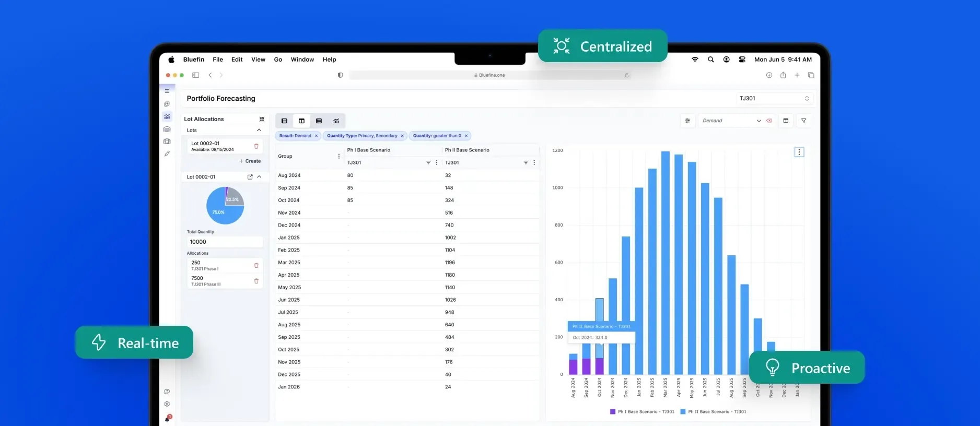Screen dimensions: 980x426
Task: Delete Lot 0002-01 using its trash icon
Action: coord(256,146)
